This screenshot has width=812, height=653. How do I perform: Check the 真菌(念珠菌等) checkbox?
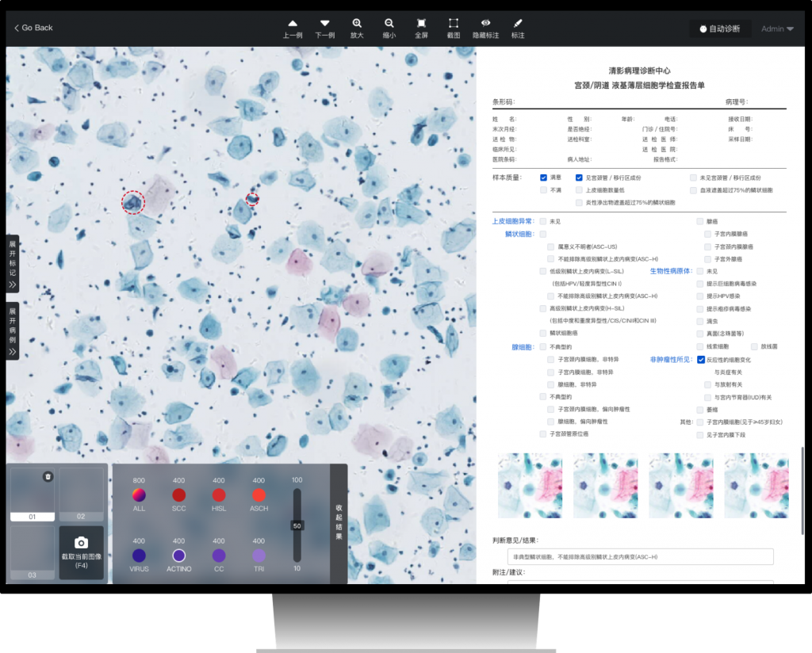click(x=699, y=334)
